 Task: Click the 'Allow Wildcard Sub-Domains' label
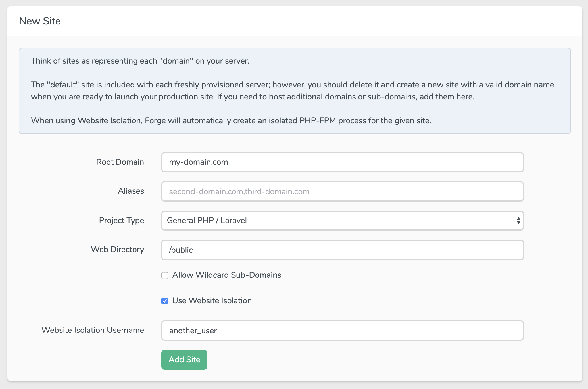tap(227, 275)
